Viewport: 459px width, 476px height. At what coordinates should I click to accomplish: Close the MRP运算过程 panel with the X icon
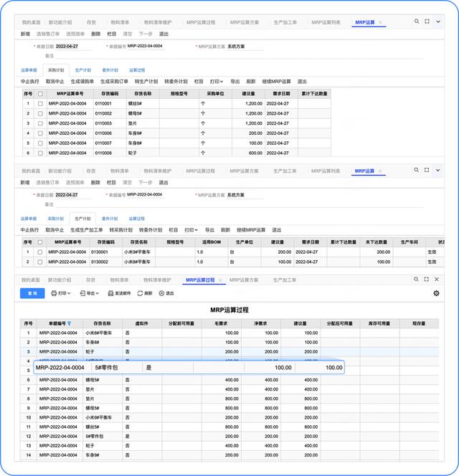[437, 279]
